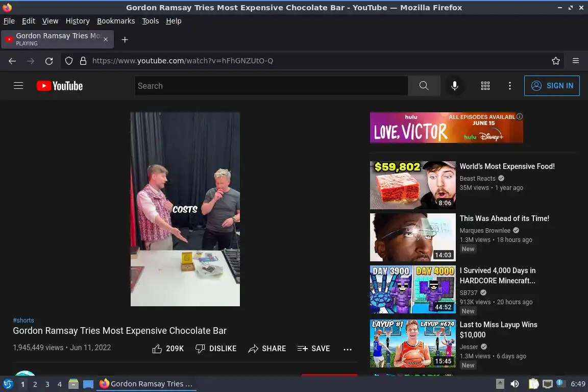The width and height of the screenshot is (588, 392).
Task: Open the View menu
Action: point(50,21)
